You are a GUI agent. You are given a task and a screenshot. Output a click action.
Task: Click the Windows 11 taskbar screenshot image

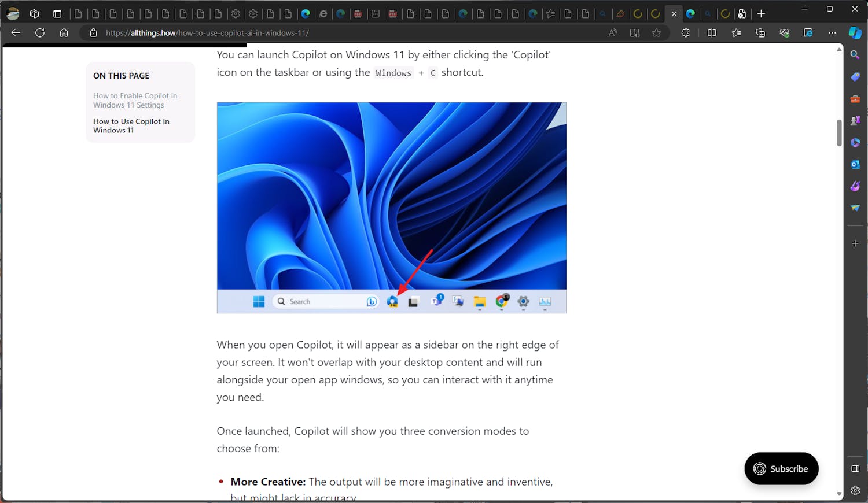tap(391, 207)
